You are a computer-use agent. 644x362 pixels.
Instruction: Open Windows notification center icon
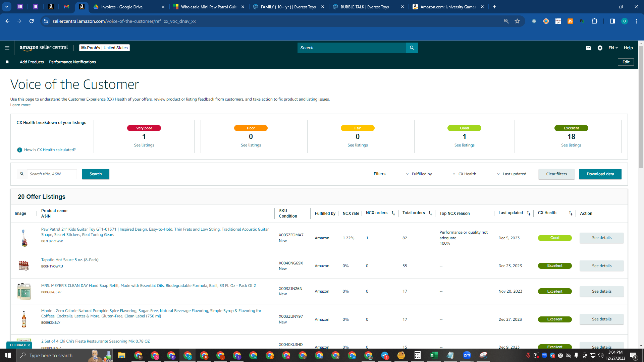pyautogui.click(x=633, y=356)
